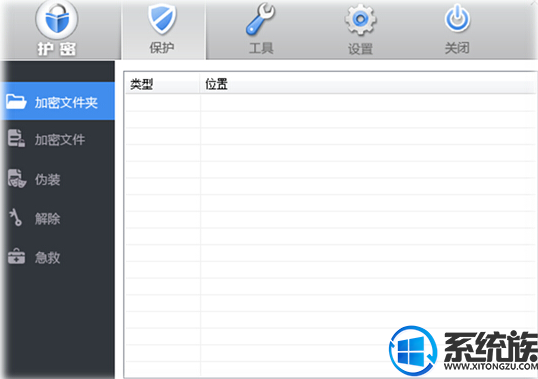Click the open folder icon for 加密文件夹
538x379 pixels.
[x=16, y=102]
